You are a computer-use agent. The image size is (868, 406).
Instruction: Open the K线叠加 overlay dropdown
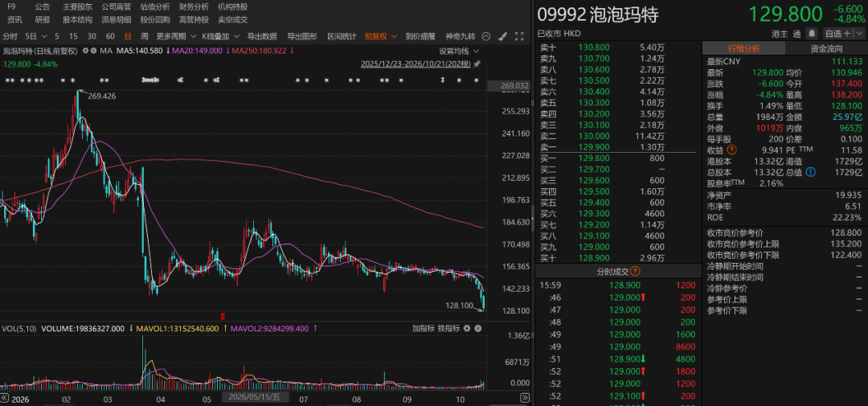[x=220, y=36]
